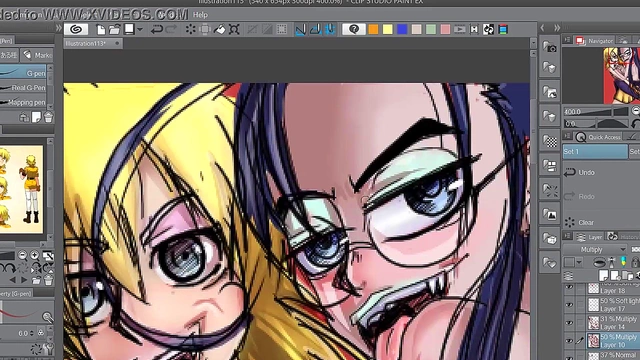The height and width of the screenshot is (360, 640).
Task: Redo using the command bar arrow
Action: coord(171,29)
